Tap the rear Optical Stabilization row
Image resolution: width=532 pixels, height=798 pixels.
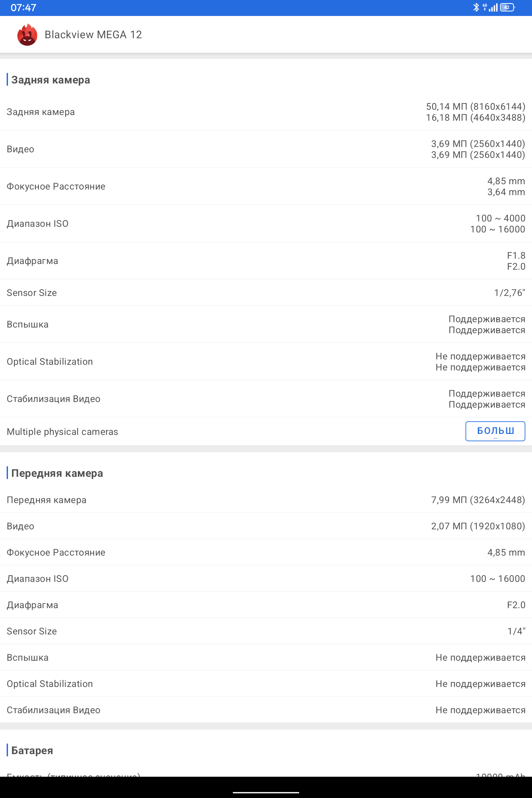(x=266, y=362)
